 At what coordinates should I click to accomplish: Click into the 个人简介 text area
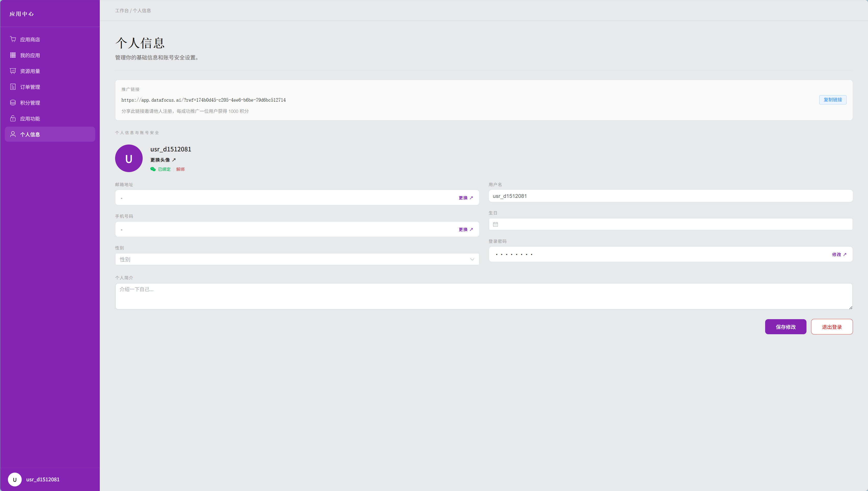click(484, 296)
